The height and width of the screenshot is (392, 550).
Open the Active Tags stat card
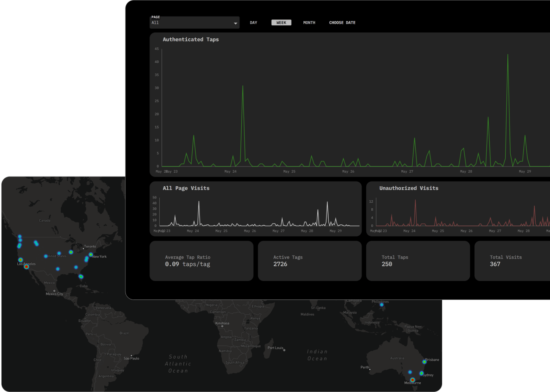click(x=310, y=261)
